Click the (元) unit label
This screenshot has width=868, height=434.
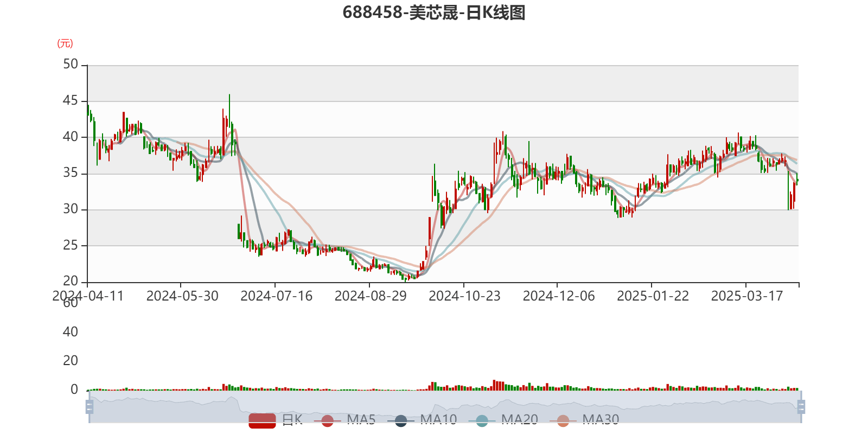[65, 43]
